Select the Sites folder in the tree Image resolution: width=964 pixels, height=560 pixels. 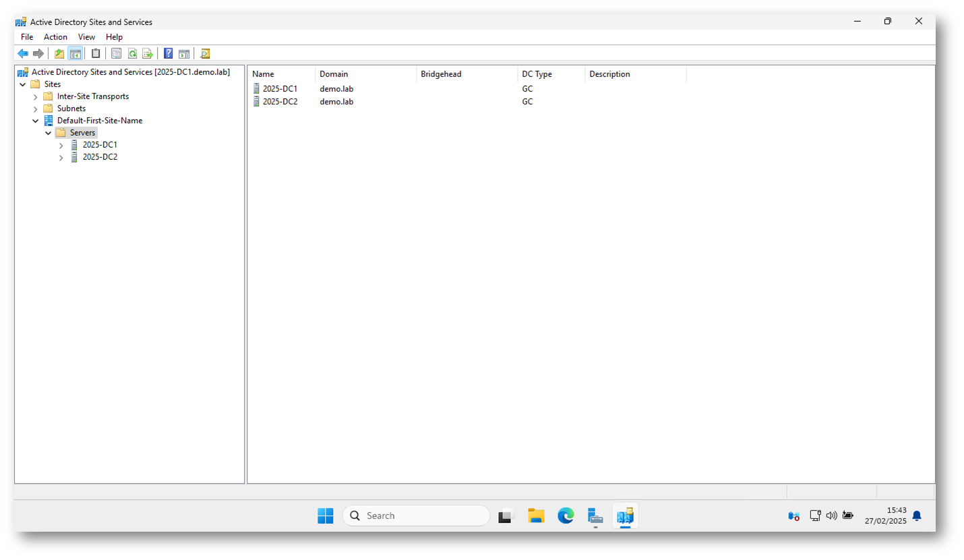click(x=53, y=84)
